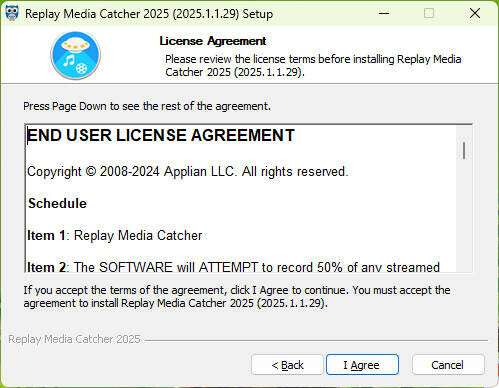This screenshot has height=388, width=499.
Task: Click the Please review the license terms text
Action: (x=313, y=65)
